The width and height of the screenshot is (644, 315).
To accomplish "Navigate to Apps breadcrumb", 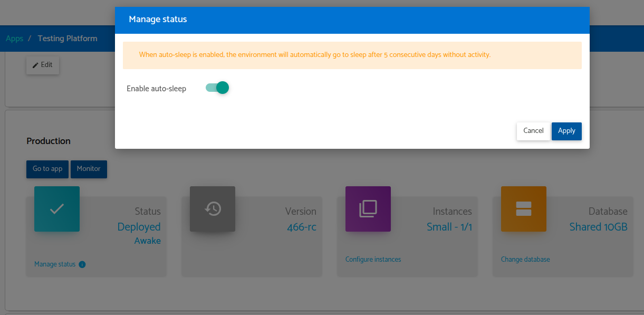I will [x=14, y=39].
